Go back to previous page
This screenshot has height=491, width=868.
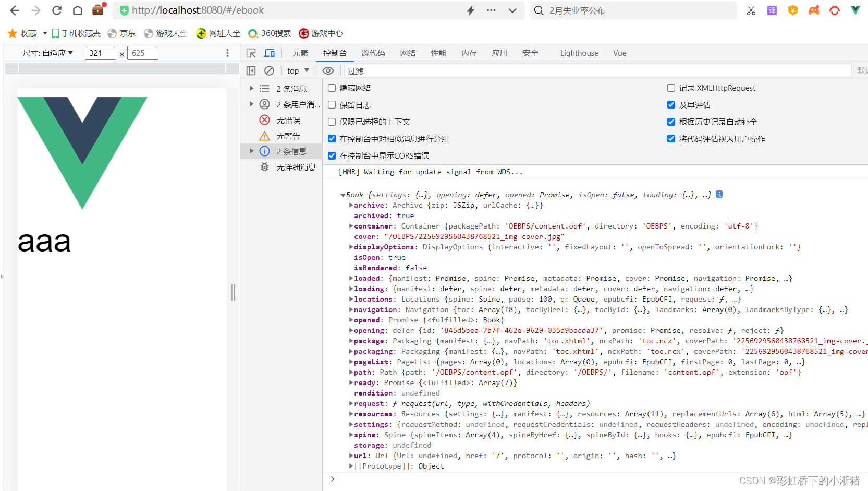click(15, 10)
